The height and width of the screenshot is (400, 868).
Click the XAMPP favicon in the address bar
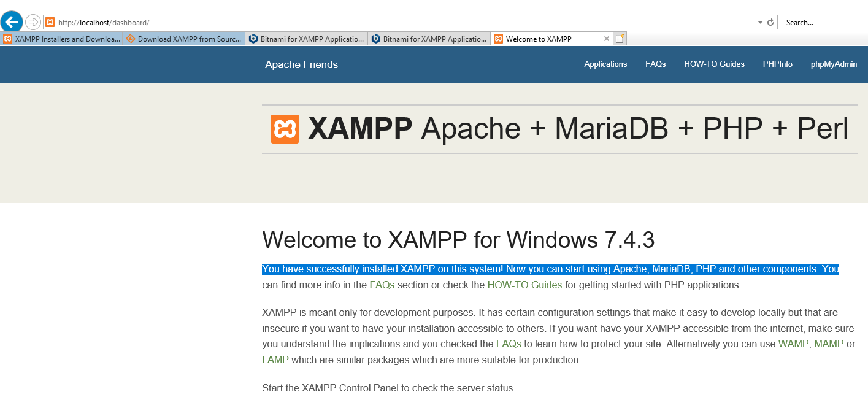coord(50,22)
